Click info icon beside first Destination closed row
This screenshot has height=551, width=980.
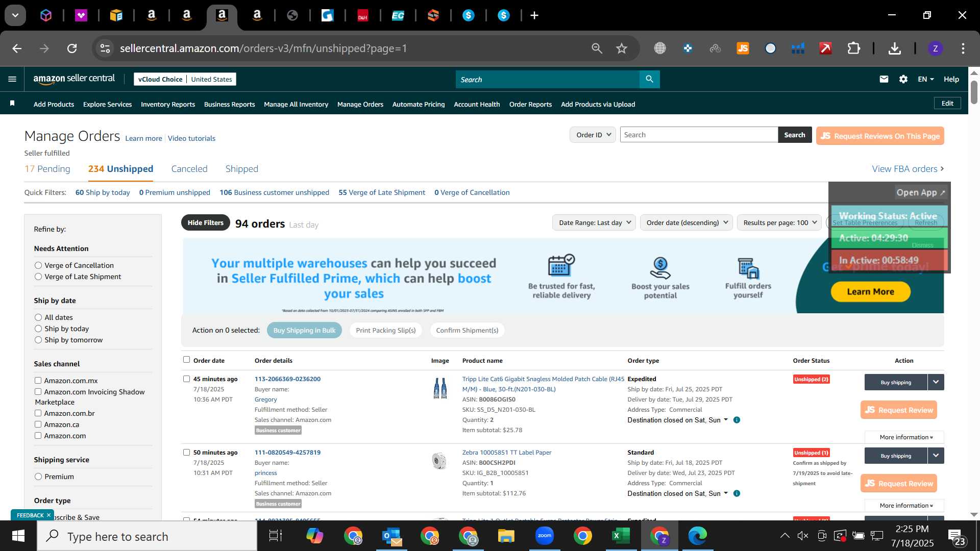pyautogui.click(x=737, y=420)
